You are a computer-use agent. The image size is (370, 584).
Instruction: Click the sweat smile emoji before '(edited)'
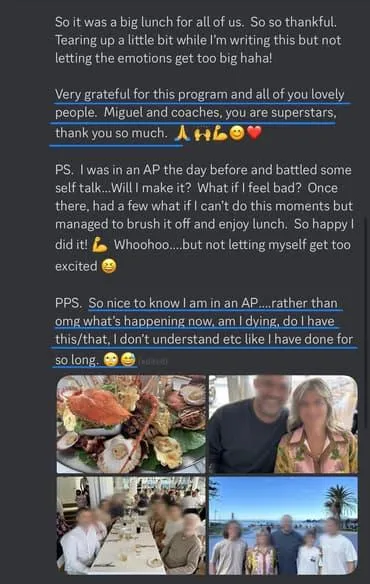pos(128,359)
